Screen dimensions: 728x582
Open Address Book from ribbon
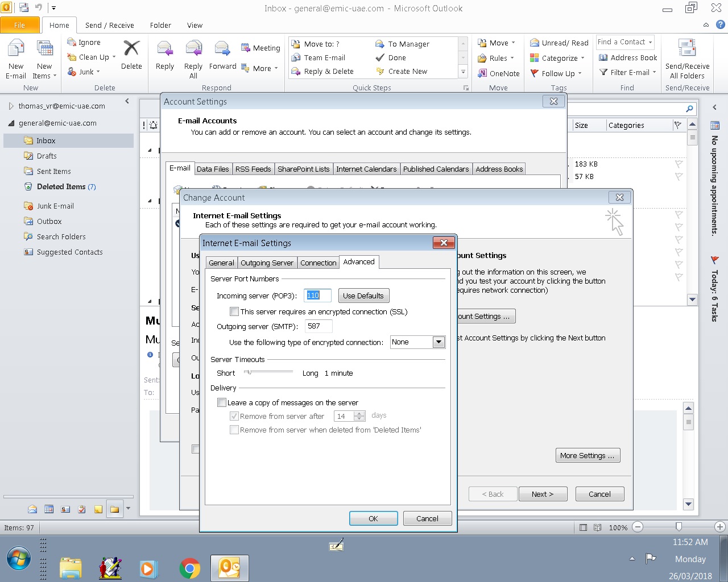pos(628,57)
